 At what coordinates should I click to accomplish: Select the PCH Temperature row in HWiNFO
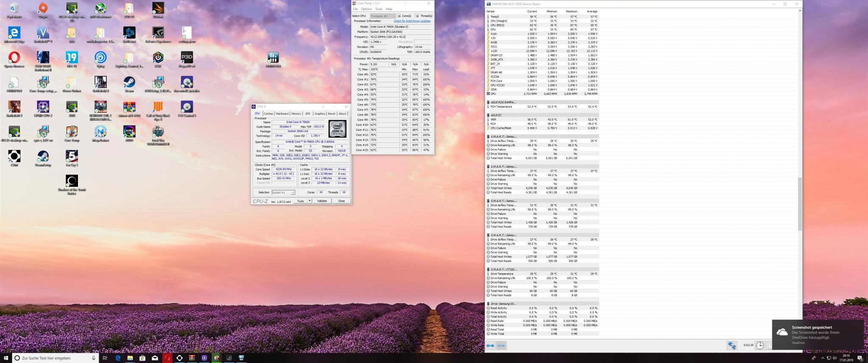(x=542, y=107)
